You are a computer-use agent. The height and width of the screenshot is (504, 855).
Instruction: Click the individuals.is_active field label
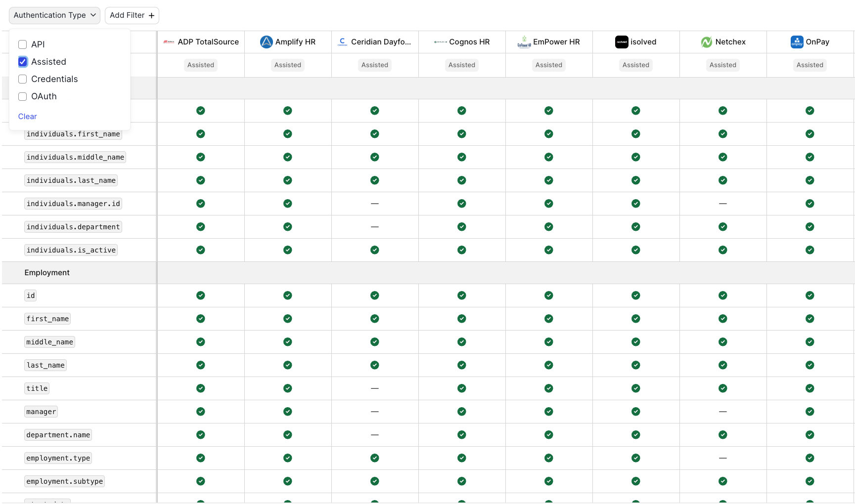71,250
